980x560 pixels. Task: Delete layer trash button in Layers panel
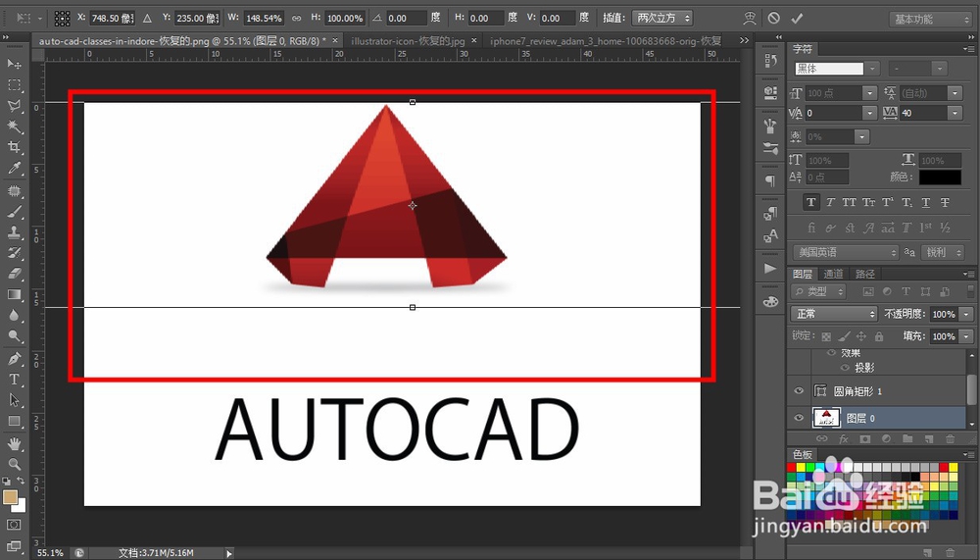coord(950,439)
